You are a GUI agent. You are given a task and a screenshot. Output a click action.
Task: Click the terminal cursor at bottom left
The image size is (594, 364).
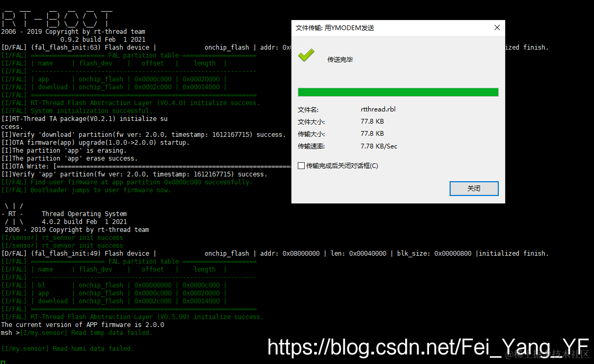[x=3, y=362]
